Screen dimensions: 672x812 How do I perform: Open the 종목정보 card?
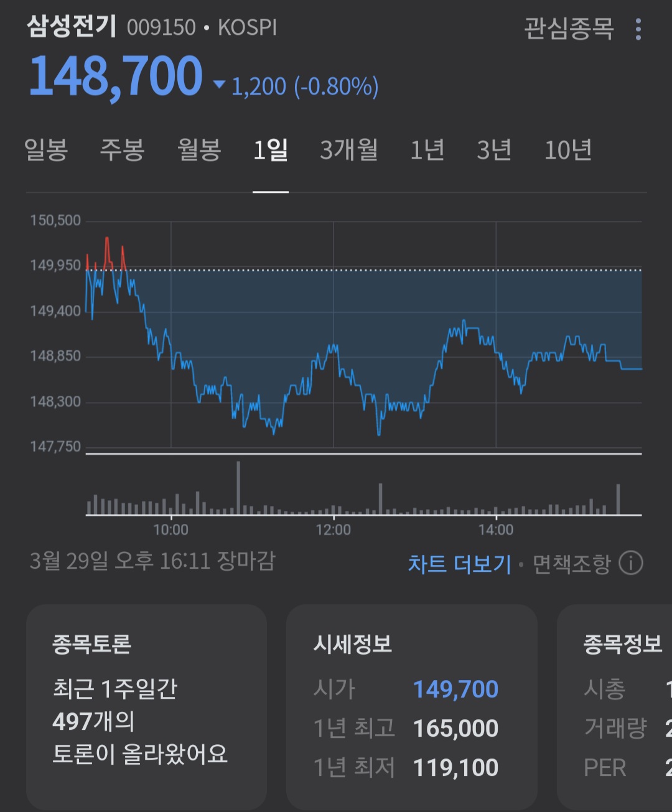pyautogui.click(x=615, y=707)
